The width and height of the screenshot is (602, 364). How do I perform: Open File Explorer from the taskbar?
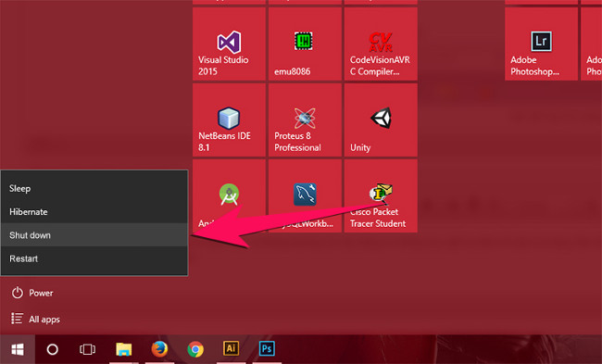tap(123, 349)
